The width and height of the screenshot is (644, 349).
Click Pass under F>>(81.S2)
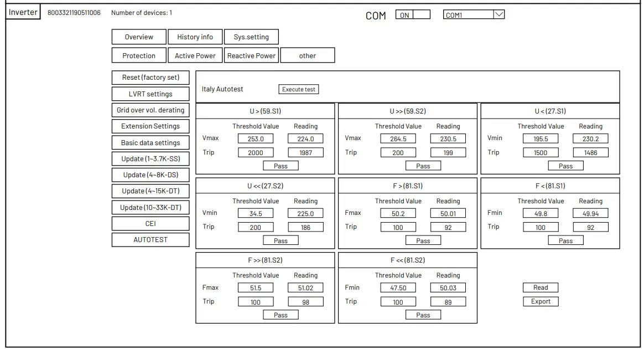(x=281, y=314)
